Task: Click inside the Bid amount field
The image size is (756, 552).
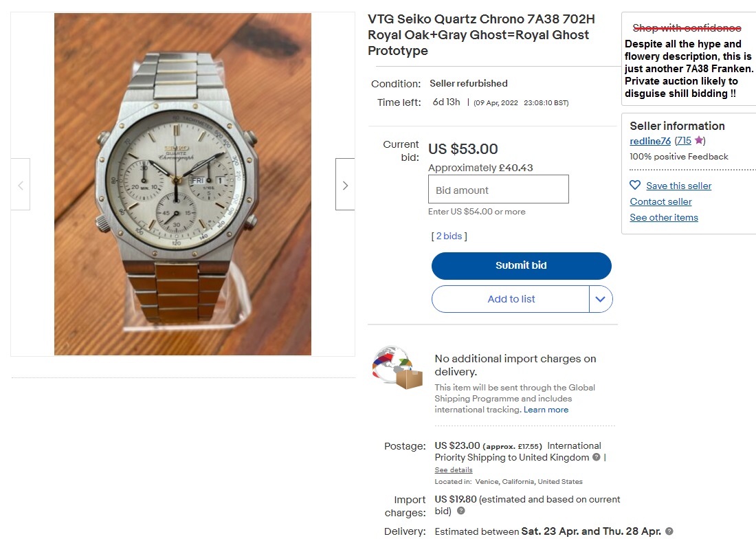Action: point(498,189)
